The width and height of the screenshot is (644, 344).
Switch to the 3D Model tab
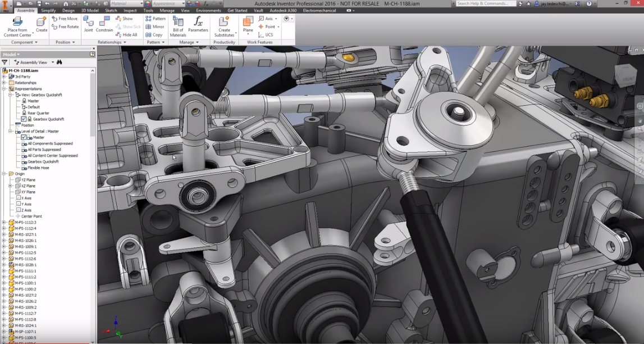(x=90, y=11)
